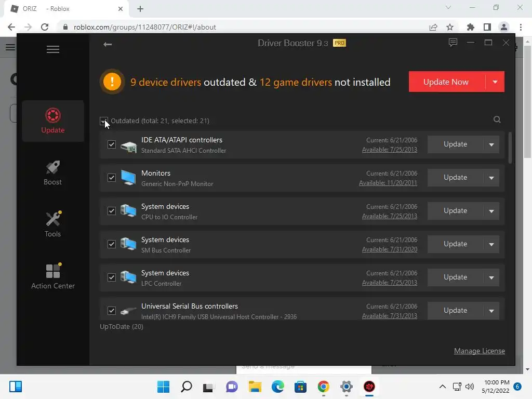Open dropdown beside Monitors Update
This screenshot has height=399, width=532.
point(491,178)
